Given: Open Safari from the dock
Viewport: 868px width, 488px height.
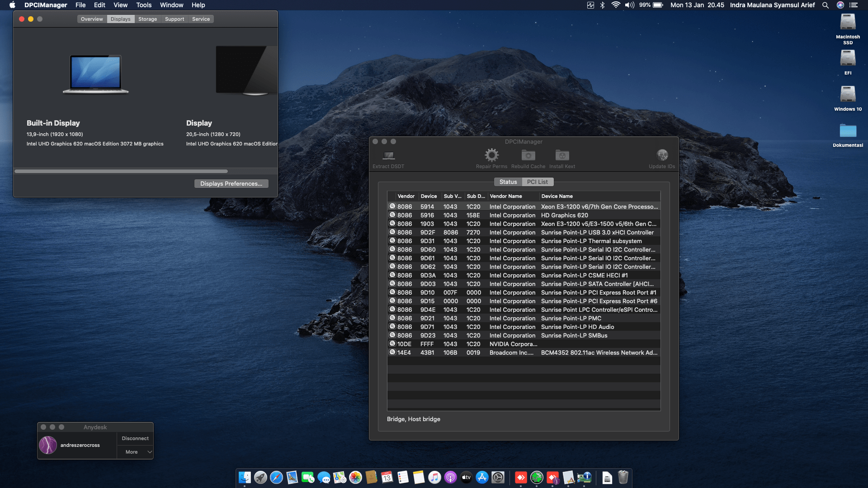Looking at the screenshot, I should coord(276,478).
